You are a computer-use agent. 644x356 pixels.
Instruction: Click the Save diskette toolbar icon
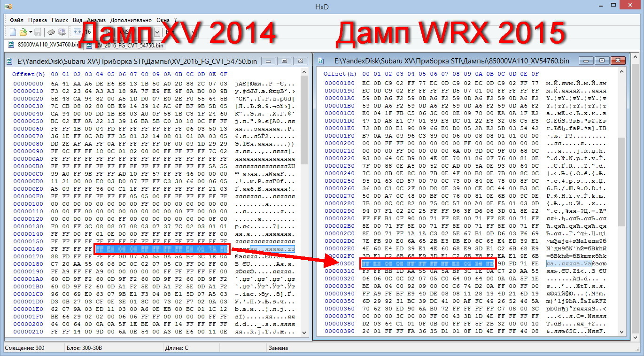[x=38, y=32]
